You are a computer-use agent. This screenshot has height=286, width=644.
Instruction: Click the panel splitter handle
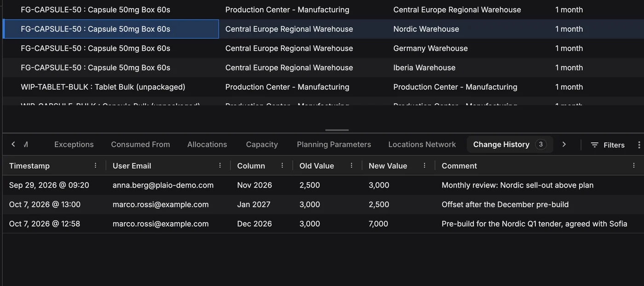click(x=337, y=130)
